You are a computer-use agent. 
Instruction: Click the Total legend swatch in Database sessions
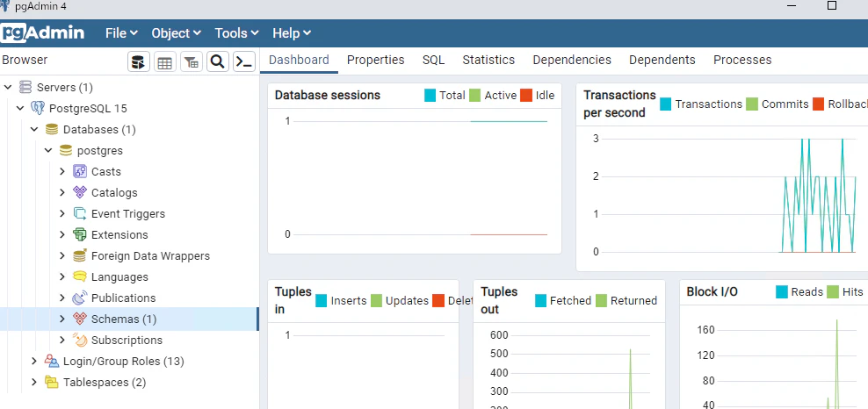click(x=430, y=95)
